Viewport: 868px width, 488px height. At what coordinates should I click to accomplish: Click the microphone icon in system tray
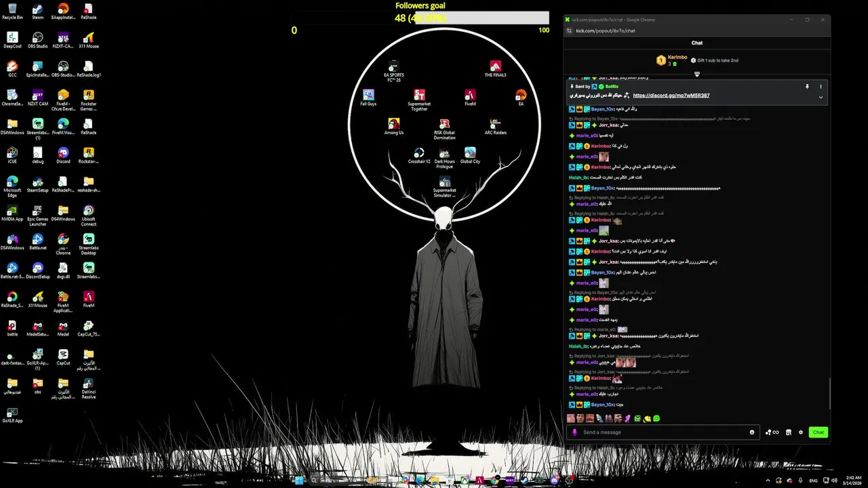pyautogui.click(x=801, y=480)
